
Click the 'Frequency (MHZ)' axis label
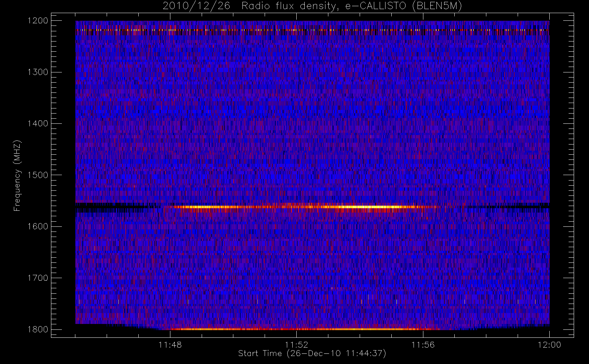click(x=17, y=175)
